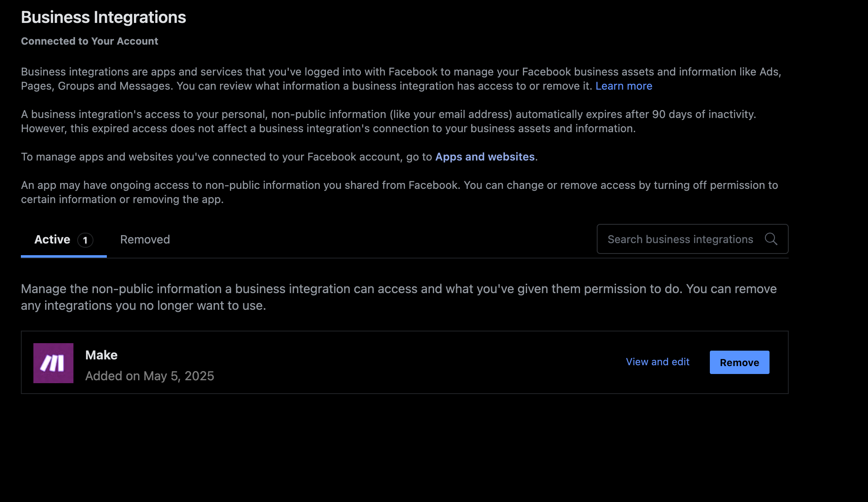Click the Added on May 5, 2025 text

(x=149, y=376)
